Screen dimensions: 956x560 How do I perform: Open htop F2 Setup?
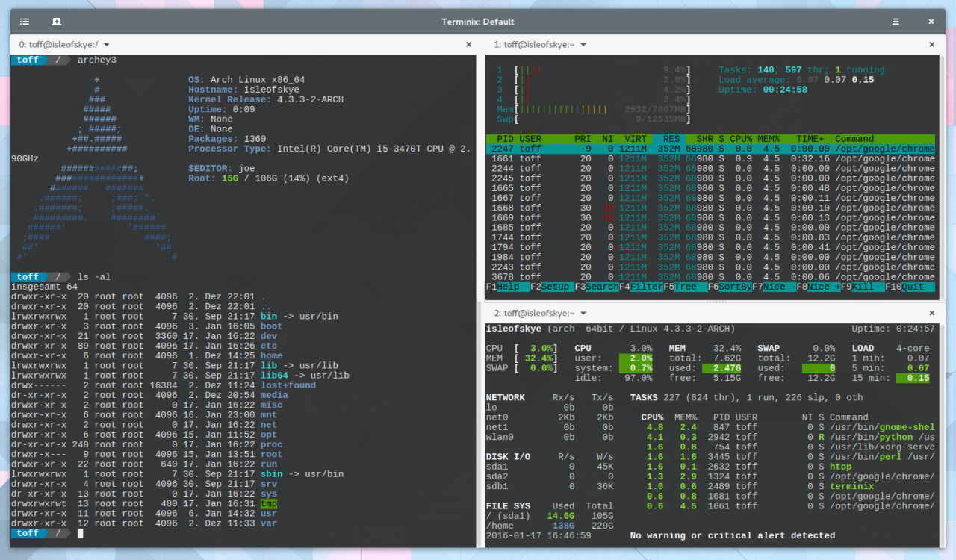coord(552,287)
